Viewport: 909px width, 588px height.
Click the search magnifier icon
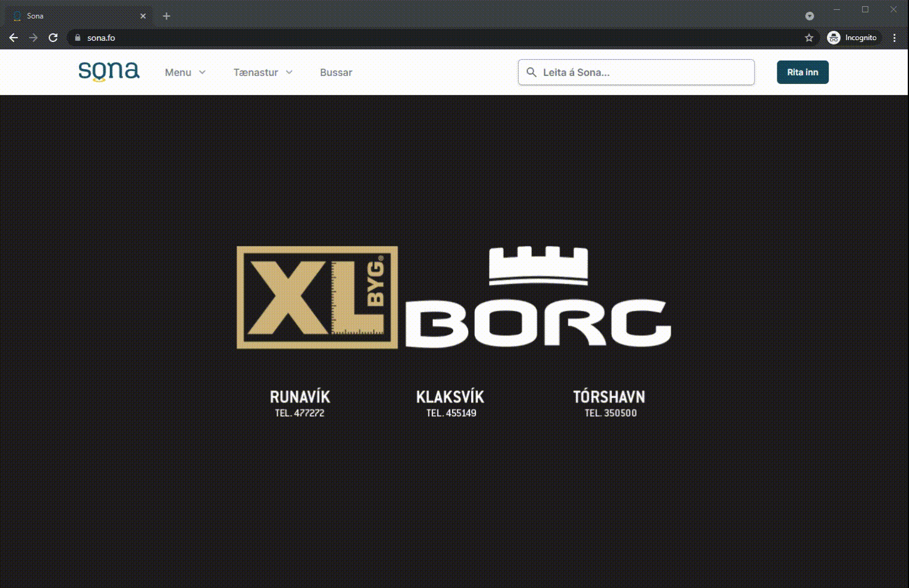coord(531,72)
